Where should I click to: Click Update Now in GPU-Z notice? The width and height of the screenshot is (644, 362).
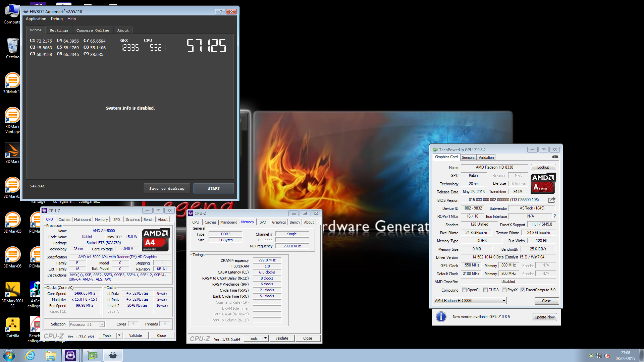[x=544, y=317]
